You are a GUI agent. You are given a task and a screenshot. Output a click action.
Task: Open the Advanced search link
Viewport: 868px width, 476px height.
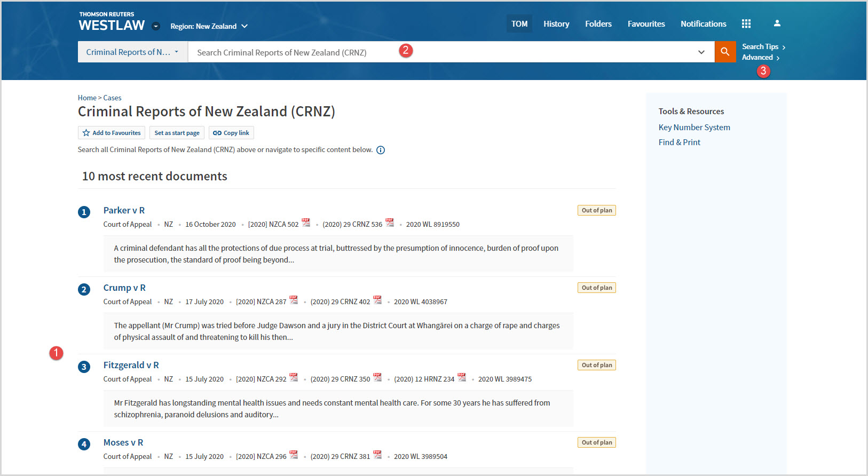[761, 57]
